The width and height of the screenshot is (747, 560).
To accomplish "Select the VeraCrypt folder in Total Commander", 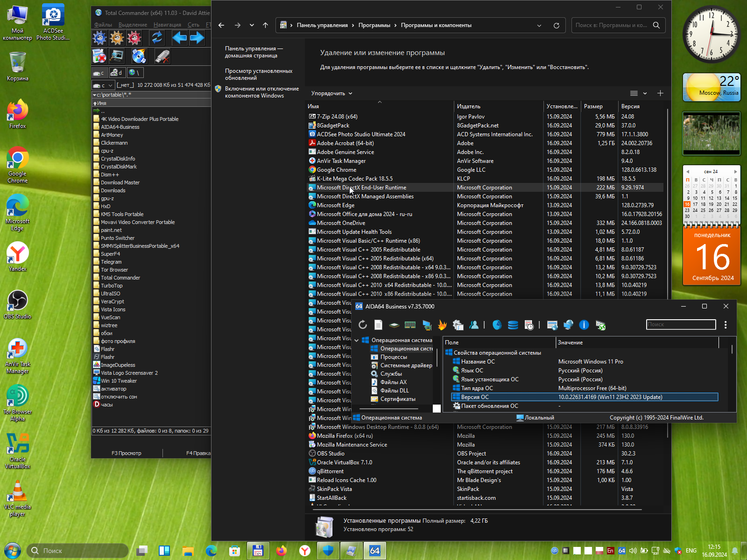I will coord(113,301).
